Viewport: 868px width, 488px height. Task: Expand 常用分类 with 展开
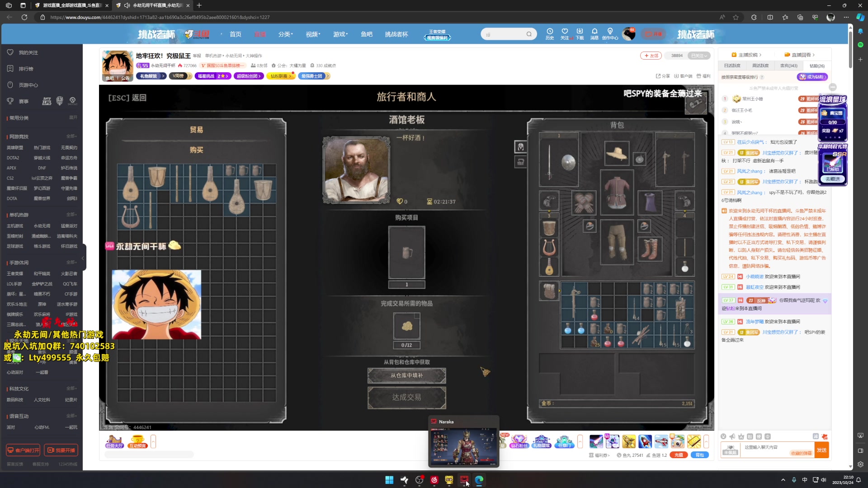tap(73, 117)
